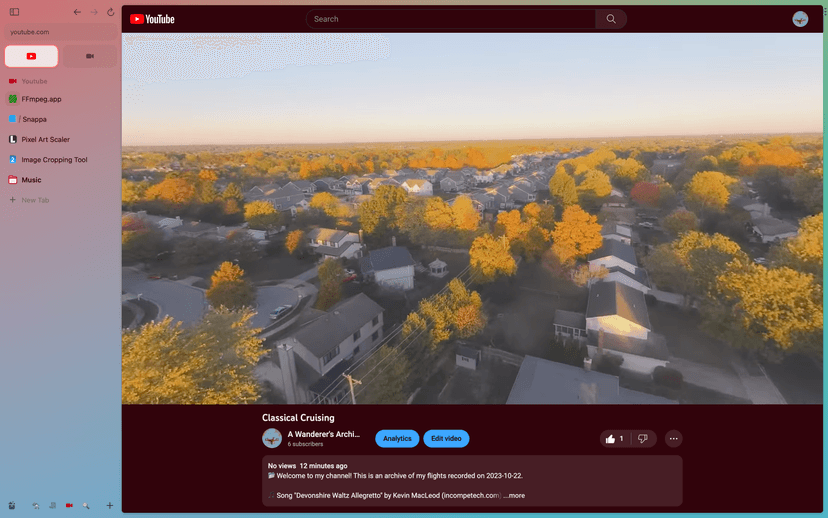Click New Tab in the sidebar
The height and width of the screenshot is (518, 828).
tap(35, 200)
